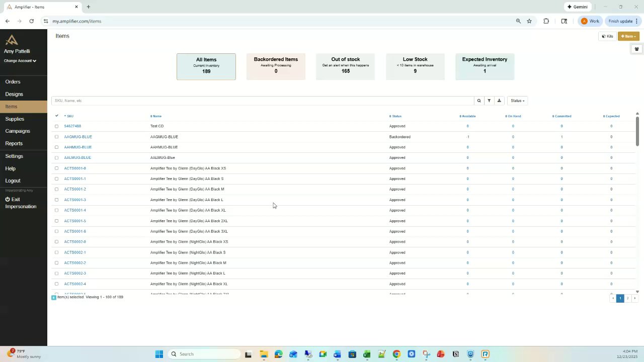Image resolution: width=644 pixels, height=362 pixels.
Task: Click the SKU, Name search input field
Action: pos(263,101)
